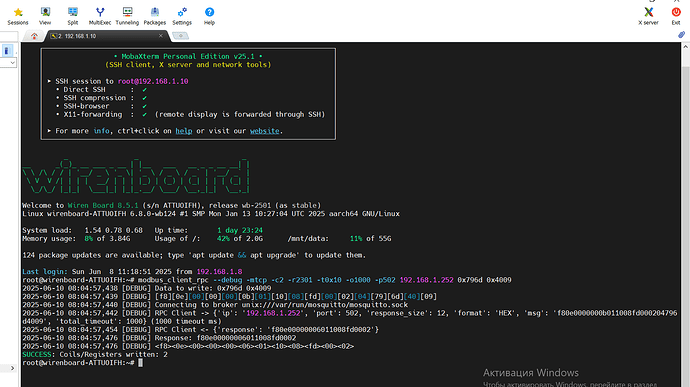690x387 pixels.
Task: Close the 192.168.1.10 session tab
Action: pyautogui.click(x=161, y=36)
